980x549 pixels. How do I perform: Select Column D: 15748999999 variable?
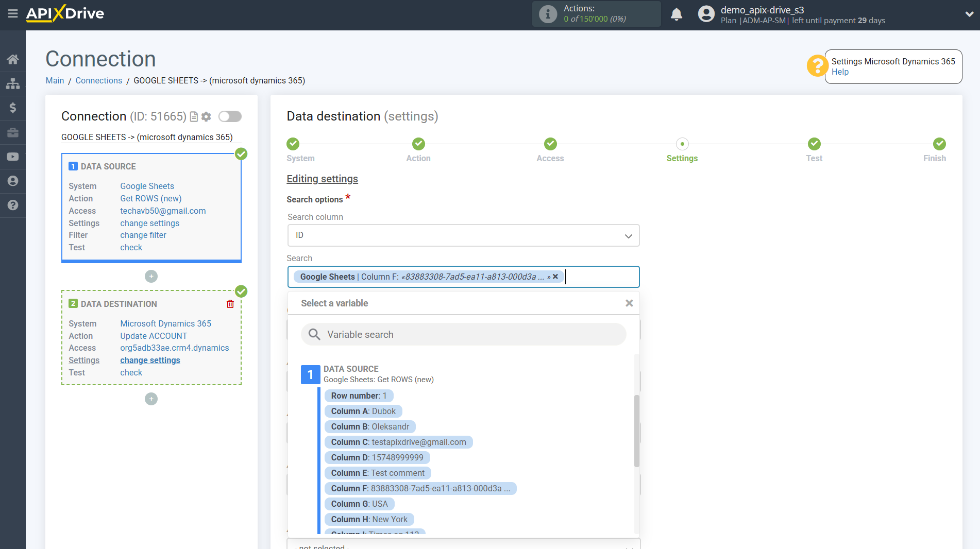click(x=377, y=458)
